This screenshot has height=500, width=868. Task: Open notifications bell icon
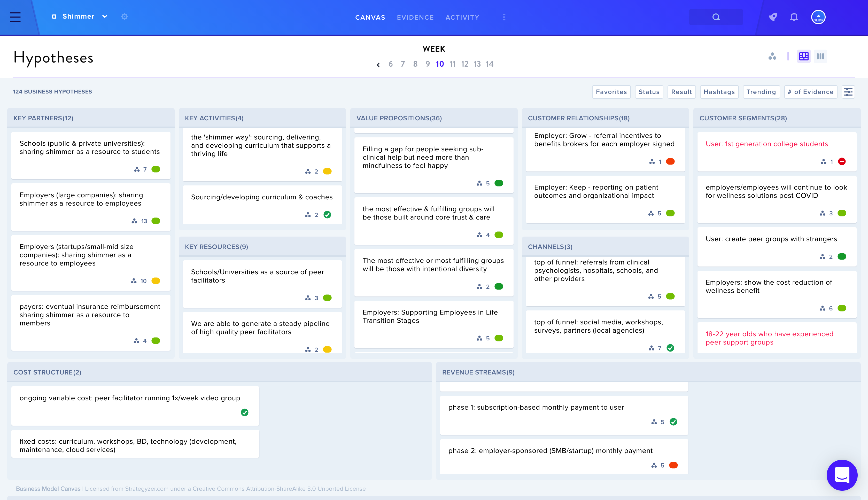[x=794, y=17]
